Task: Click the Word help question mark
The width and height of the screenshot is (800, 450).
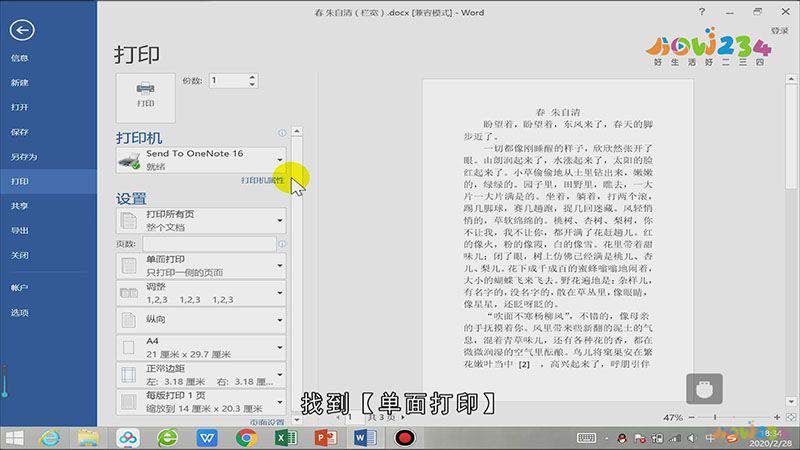Action: (702, 11)
